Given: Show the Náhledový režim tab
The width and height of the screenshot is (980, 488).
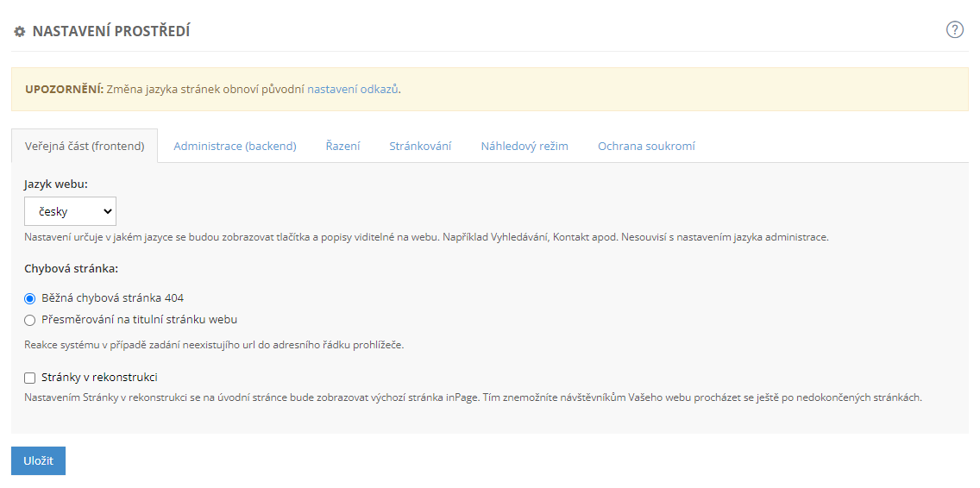Looking at the screenshot, I should click(x=525, y=146).
